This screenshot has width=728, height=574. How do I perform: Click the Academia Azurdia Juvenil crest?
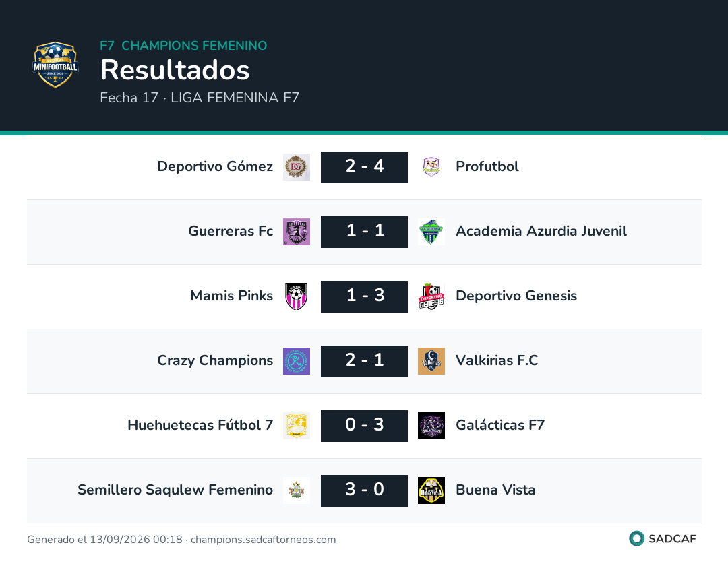(431, 232)
